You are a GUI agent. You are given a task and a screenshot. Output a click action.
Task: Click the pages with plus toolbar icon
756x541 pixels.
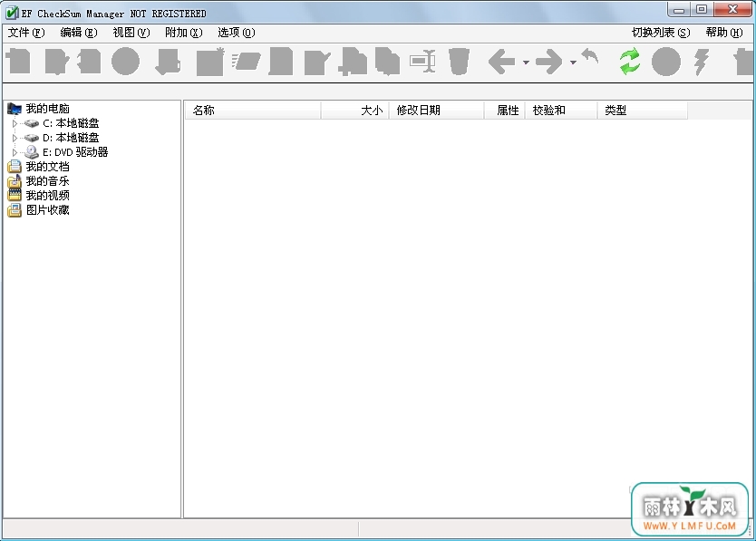click(353, 62)
